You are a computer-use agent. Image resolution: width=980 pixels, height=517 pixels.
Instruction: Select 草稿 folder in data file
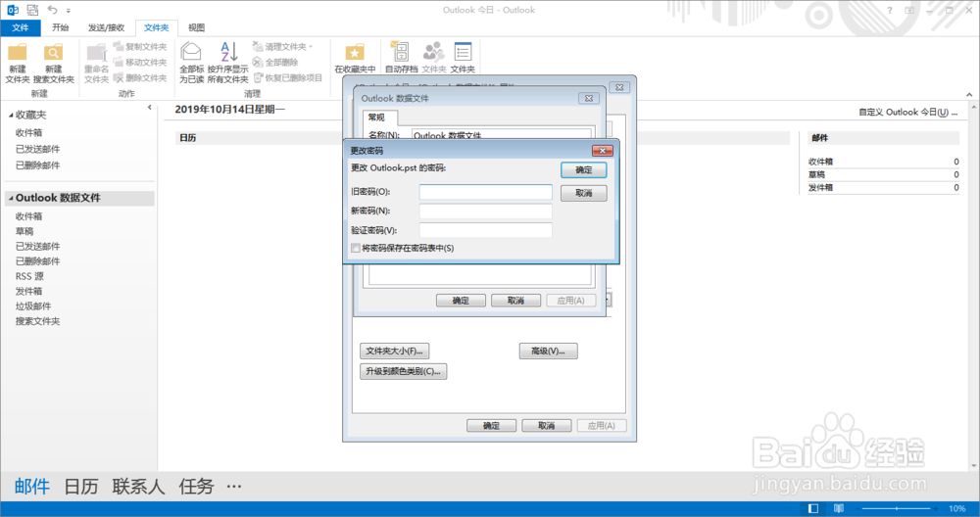pyautogui.click(x=24, y=231)
